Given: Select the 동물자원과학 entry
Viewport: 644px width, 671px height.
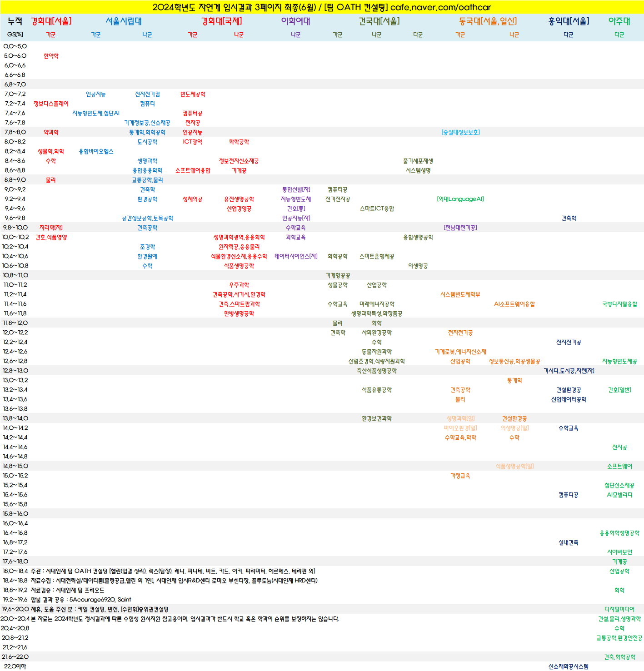Looking at the screenshot, I should point(377,352).
